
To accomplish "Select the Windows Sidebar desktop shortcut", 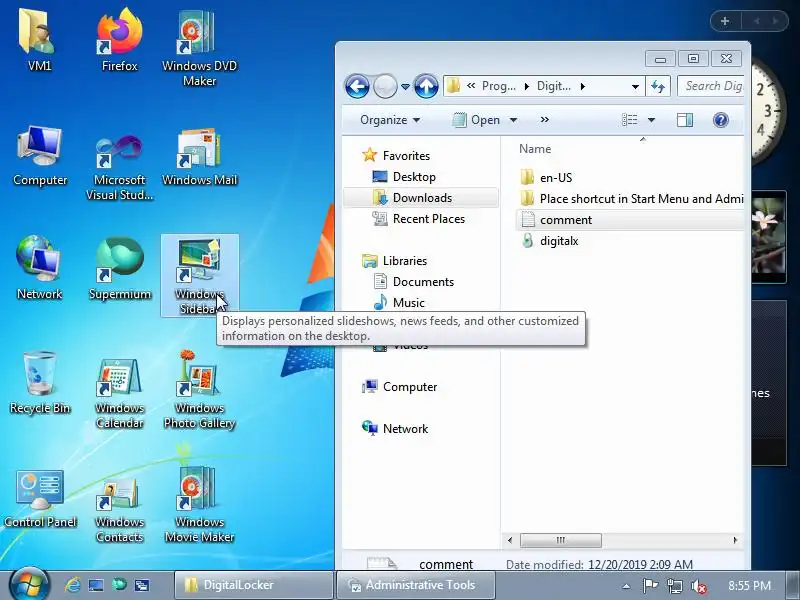I will pyautogui.click(x=199, y=276).
